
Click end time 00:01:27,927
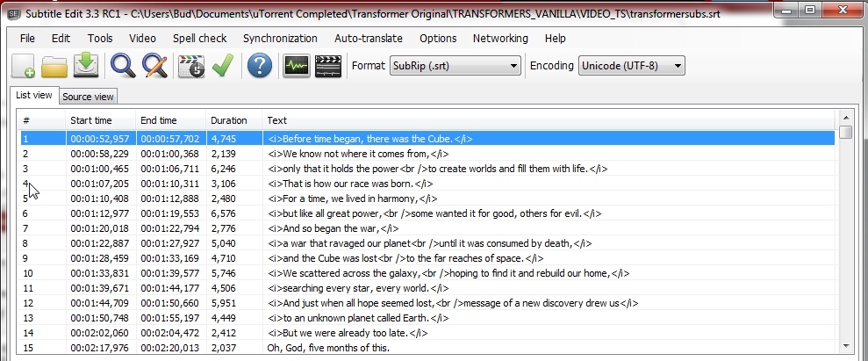pos(170,243)
